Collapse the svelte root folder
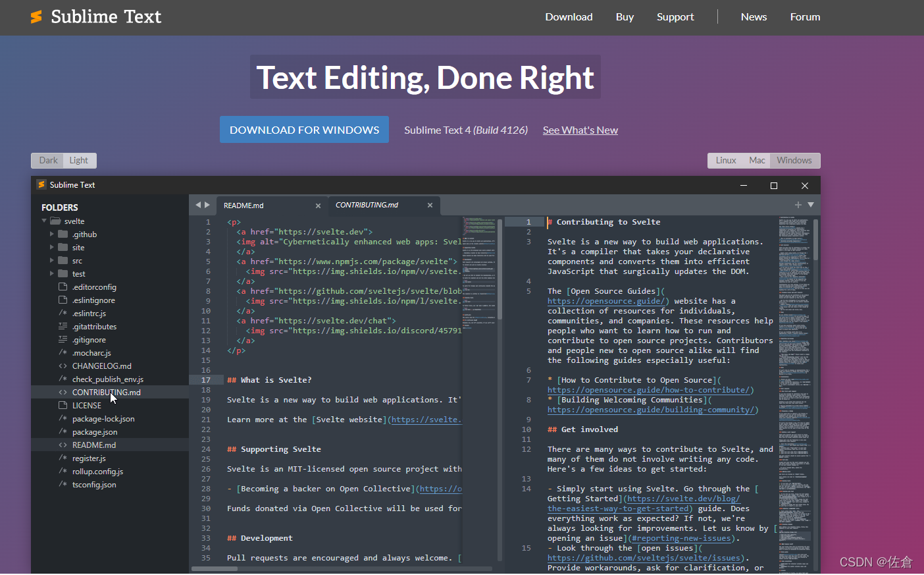Screen dimensions: 924x575 (x=44, y=221)
